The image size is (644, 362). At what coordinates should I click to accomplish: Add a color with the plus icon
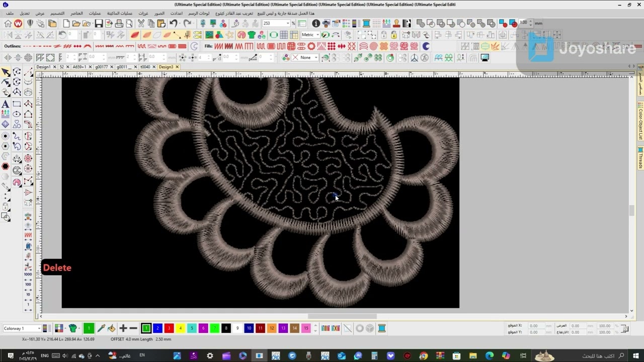pyautogui.click(x=123, y=328)
